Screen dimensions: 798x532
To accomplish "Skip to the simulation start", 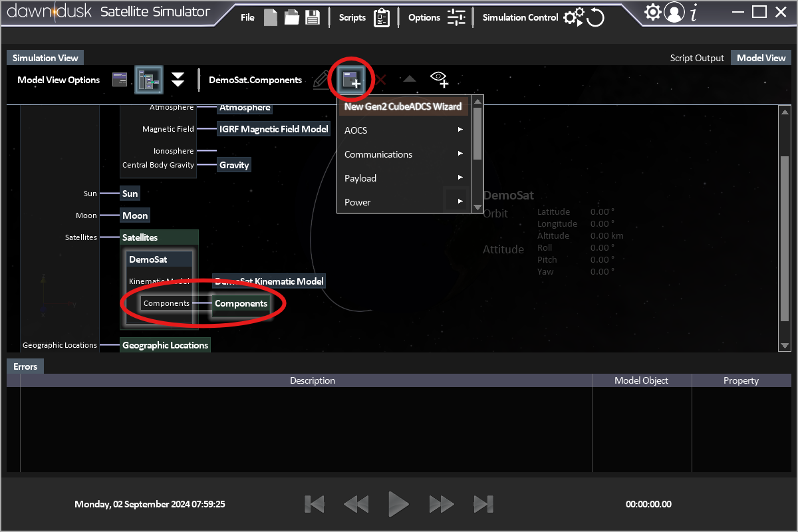I will [315, 504].
